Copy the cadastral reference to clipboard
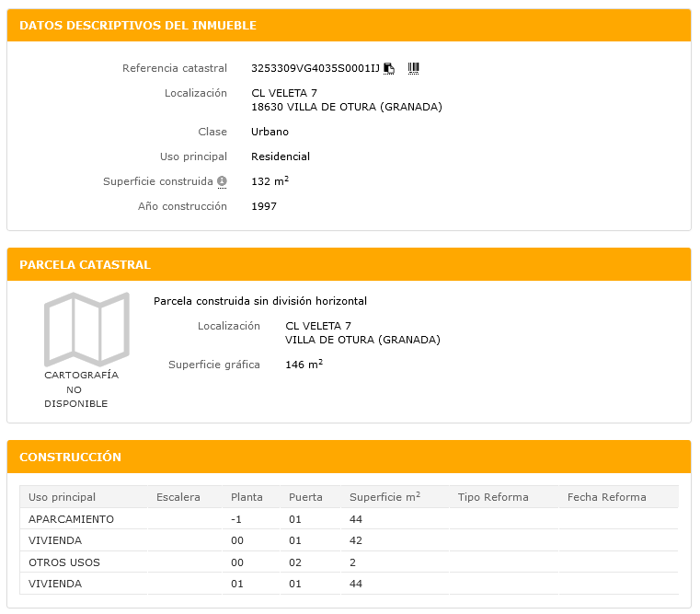The image size is (700, 614). tap(389, 68)
